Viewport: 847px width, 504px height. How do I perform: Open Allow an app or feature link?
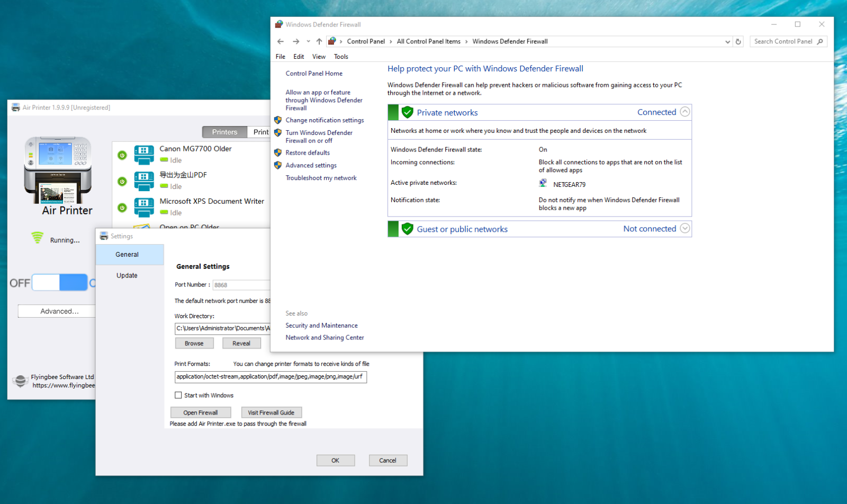[324, 100]
